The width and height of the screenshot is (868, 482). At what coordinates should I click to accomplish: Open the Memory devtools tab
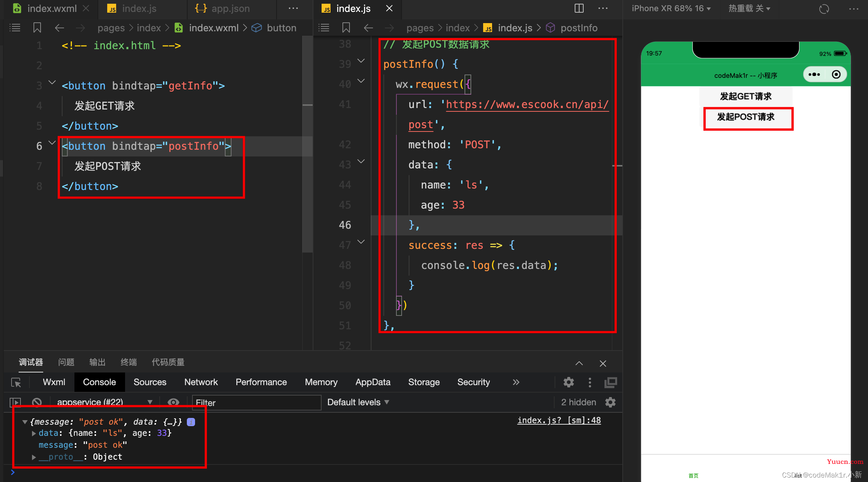[321, 382]
